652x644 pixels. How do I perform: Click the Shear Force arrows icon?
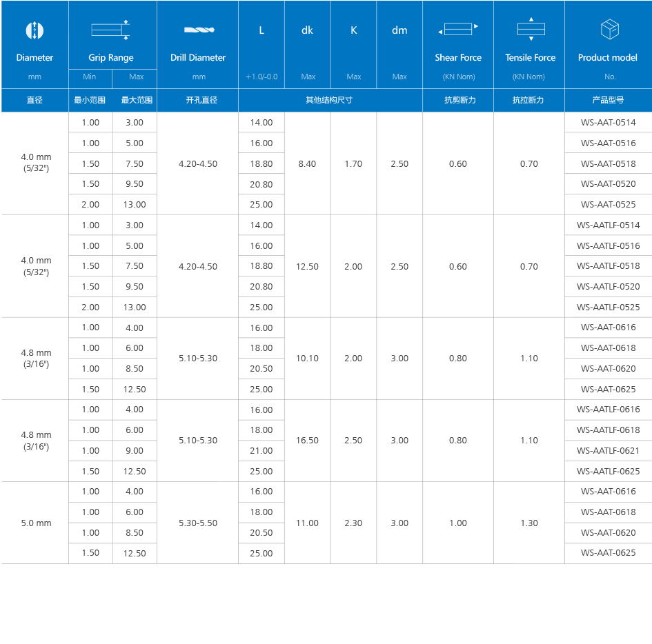pyautogui.click(x=458, y=30)
